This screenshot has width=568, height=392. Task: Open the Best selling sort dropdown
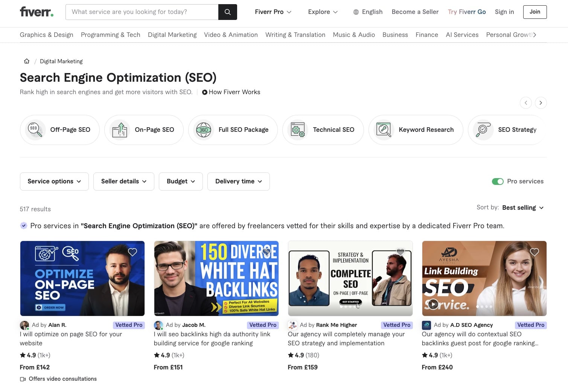[523, 207]
